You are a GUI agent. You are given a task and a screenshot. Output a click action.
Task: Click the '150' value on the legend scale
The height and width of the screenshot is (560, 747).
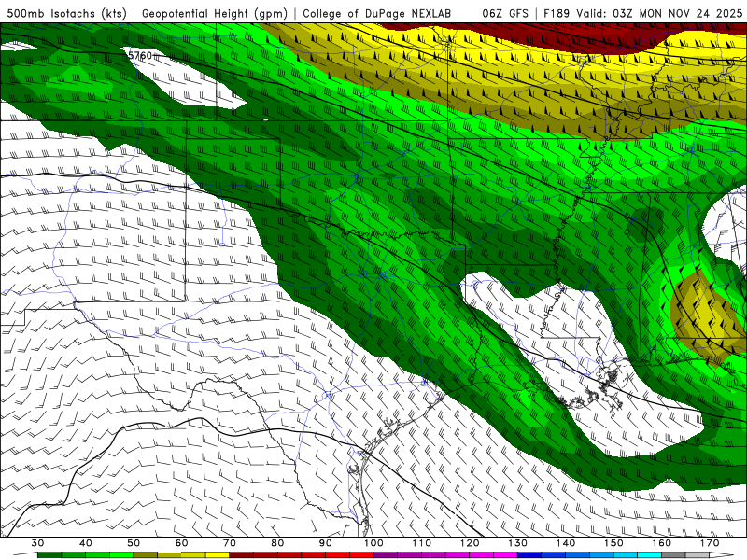(x=613, y=543)
